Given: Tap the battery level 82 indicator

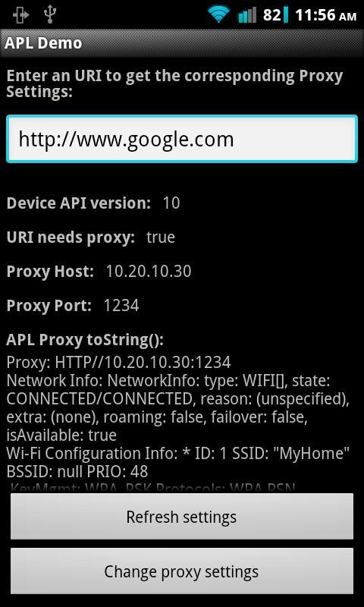Looking at the screenshot, I should coord(275,15).
